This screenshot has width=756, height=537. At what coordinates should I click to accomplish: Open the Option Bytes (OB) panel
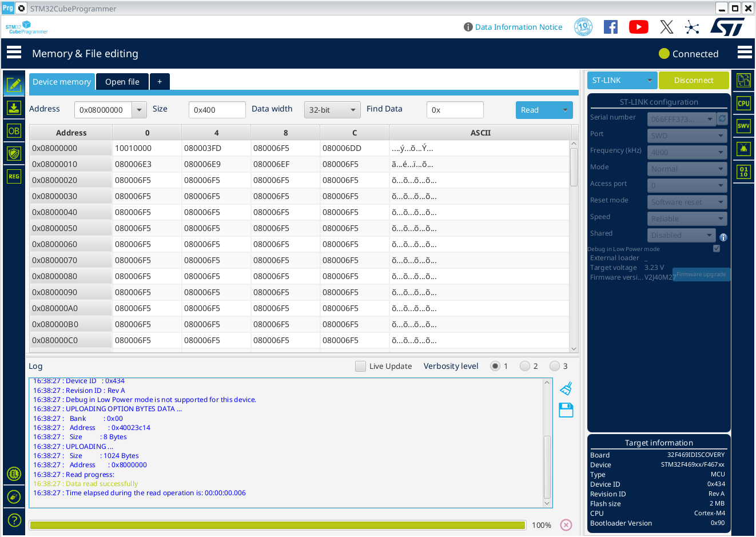tap(14, 130)
